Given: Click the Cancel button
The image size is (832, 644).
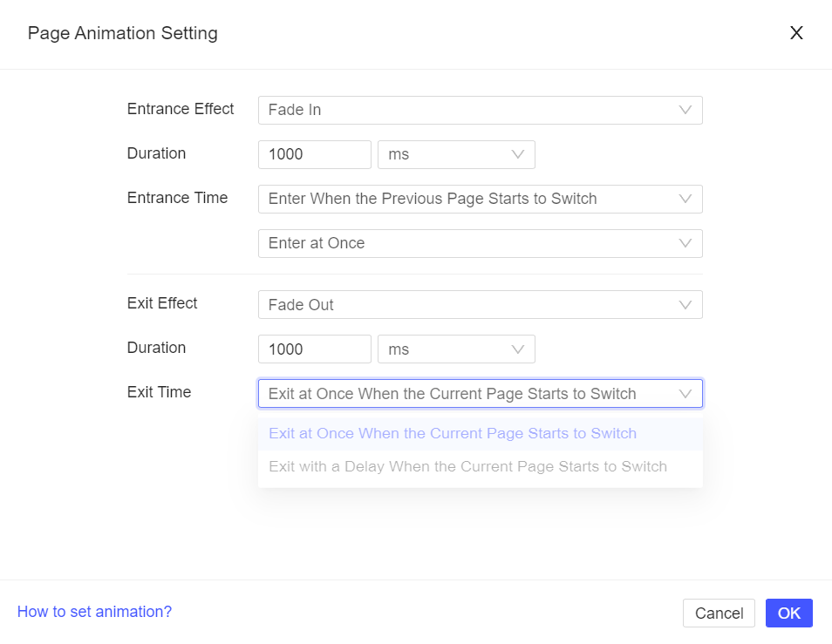Looking at the screenshot, I should click(719, 613).
